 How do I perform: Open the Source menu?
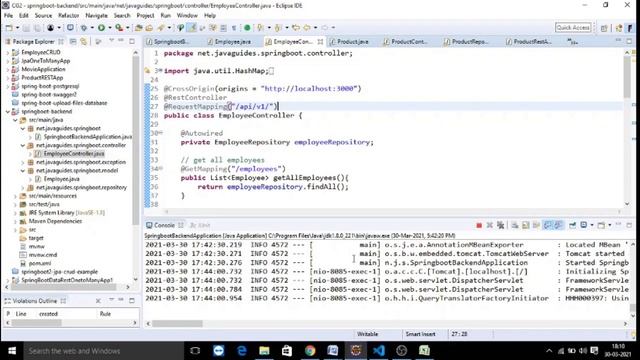point(43,16)
